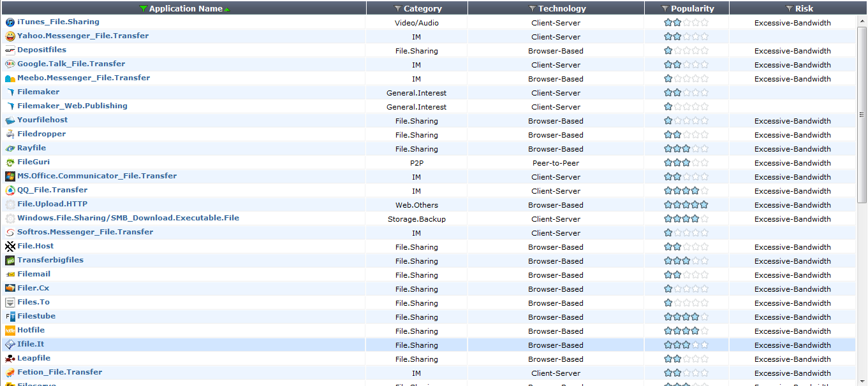The width and height of the screenshot is (868, 386).
Task: Click the Transferbigfiles icon
Action: [10, 261]
